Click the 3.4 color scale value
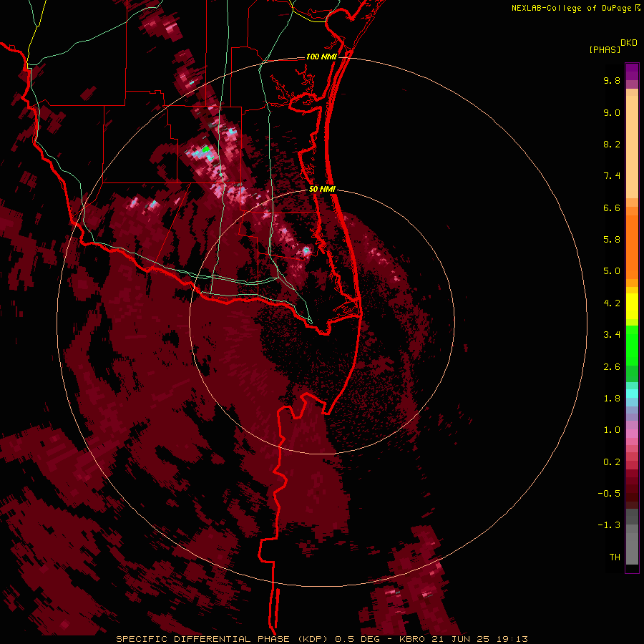 [612, 335]
